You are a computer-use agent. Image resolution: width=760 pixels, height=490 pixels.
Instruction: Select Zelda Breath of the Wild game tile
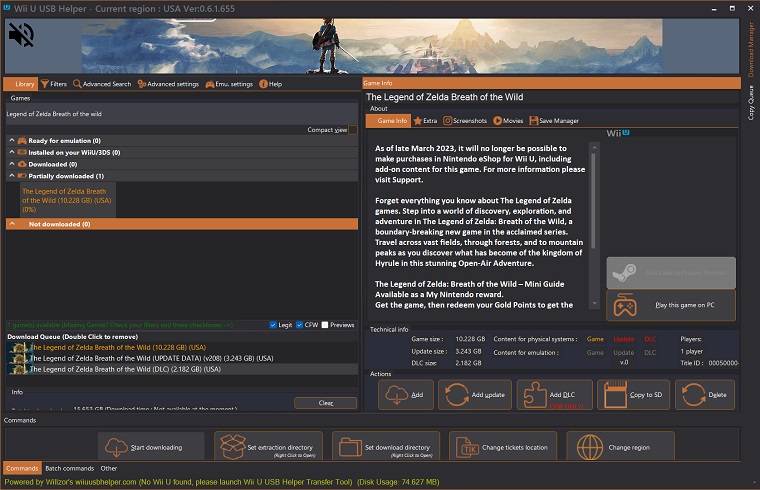(68, 200)
